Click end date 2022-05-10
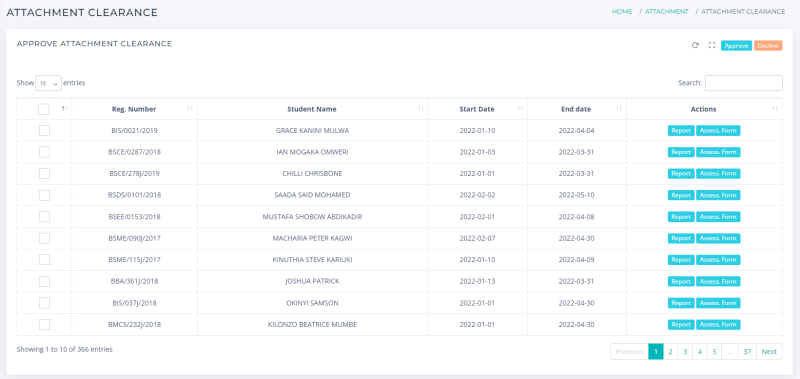This screenshot has width=800, height=379. (x=577, y=195)
